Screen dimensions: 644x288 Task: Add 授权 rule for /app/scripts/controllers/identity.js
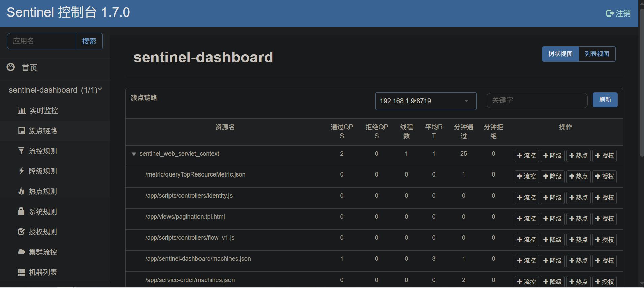pos(604,198)
